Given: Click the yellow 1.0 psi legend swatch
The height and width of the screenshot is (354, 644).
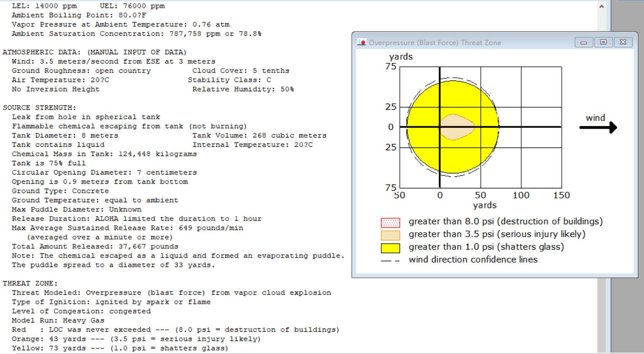Looking at the screenshot, I should coord(390,248).
